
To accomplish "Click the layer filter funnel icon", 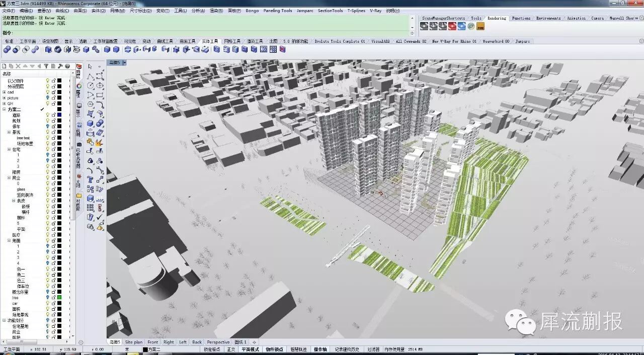I will (x=46, y=66).
